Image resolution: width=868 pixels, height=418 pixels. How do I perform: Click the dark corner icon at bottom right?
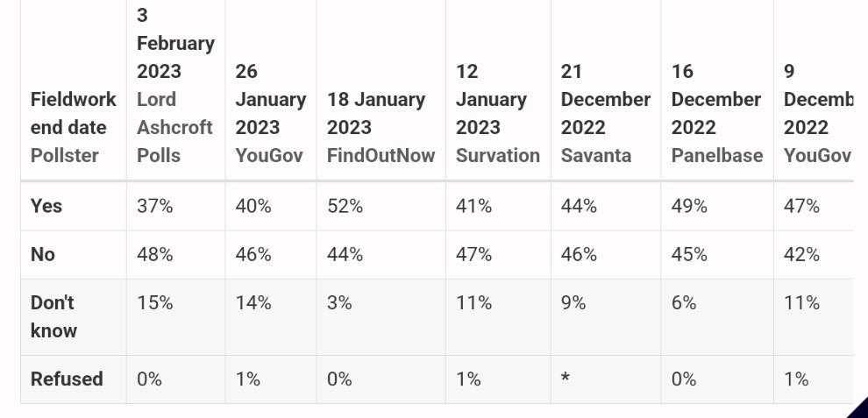click(x=859, y=408)
